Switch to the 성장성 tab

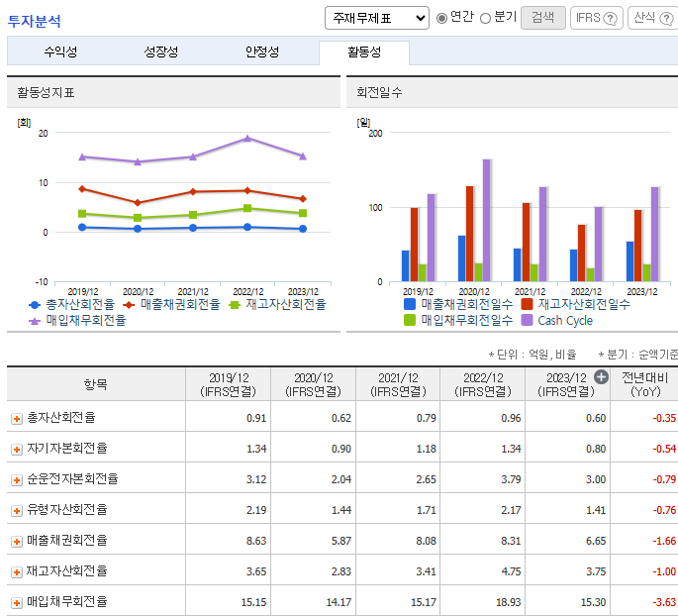pos(161,51)
